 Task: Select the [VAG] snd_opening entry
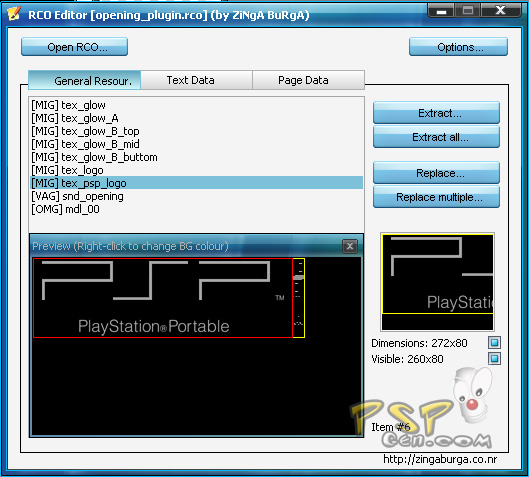[x=196, y=196]
